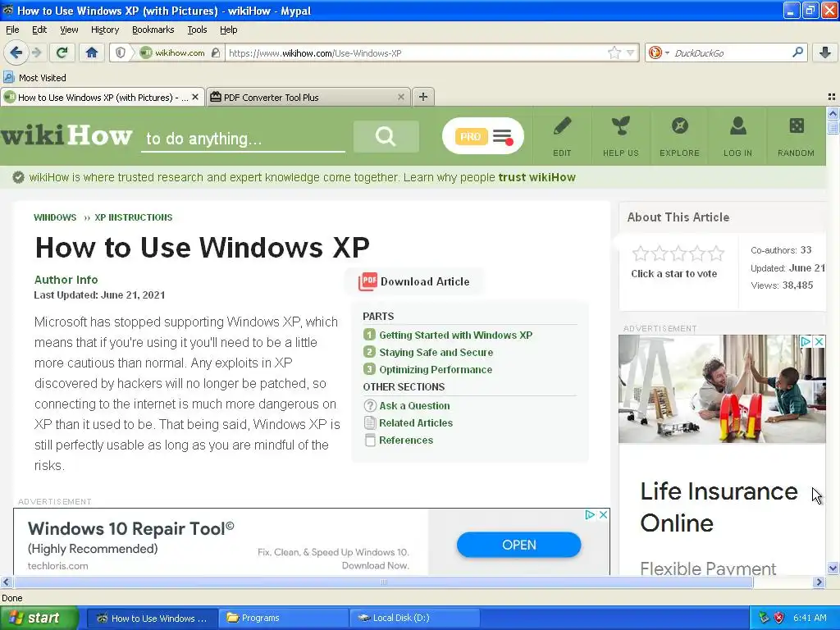Jump to Staying Safe and Secure part

436,353
